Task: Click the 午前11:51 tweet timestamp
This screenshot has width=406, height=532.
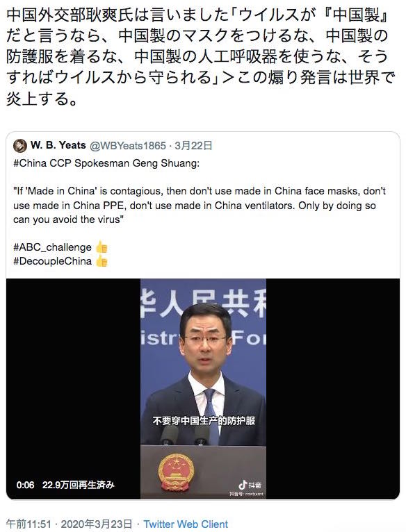Action: [29, 524]
